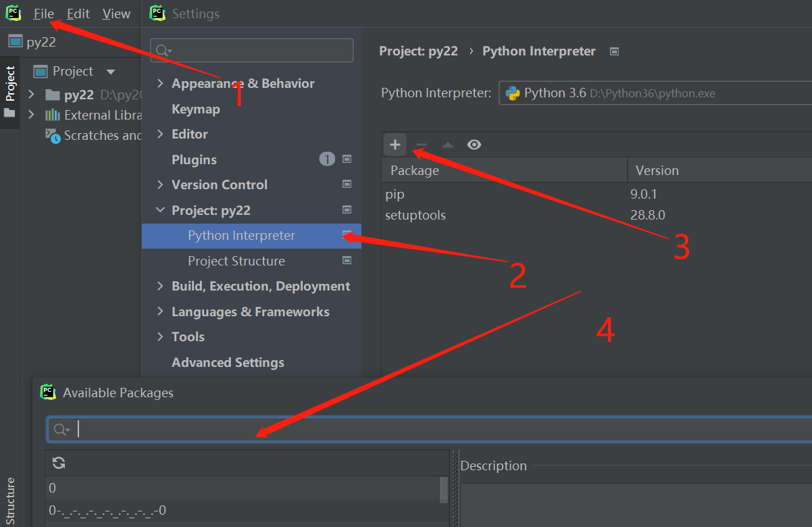Open the Project tool window sidebar tab

coord(9,92)
